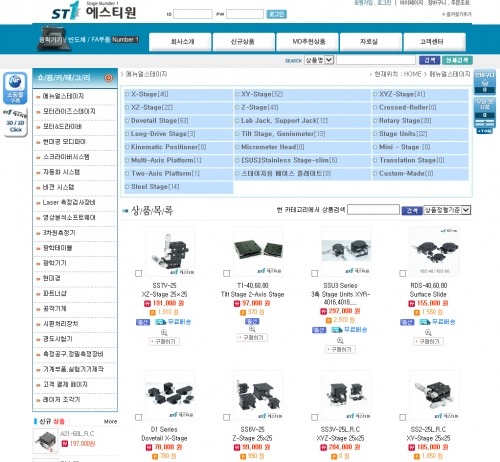This screenshot has height=462, width=500.
Task: Open the XY-Stage[52] category link
Action: 262,94
